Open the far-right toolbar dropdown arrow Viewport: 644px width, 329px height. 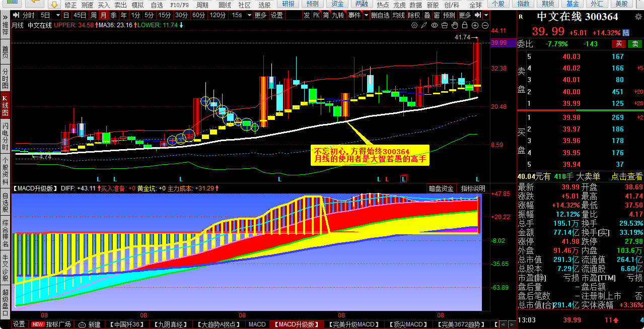[x=486, y=15]
